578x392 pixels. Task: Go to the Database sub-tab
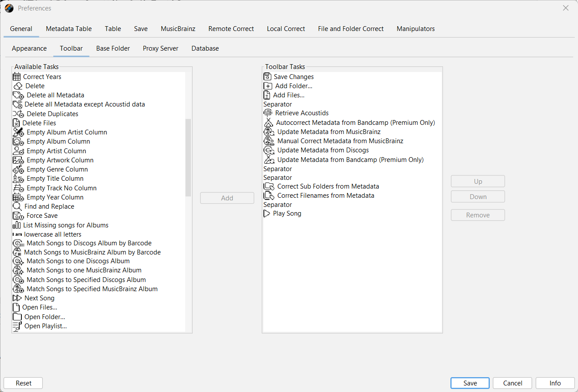click(205, 48)
